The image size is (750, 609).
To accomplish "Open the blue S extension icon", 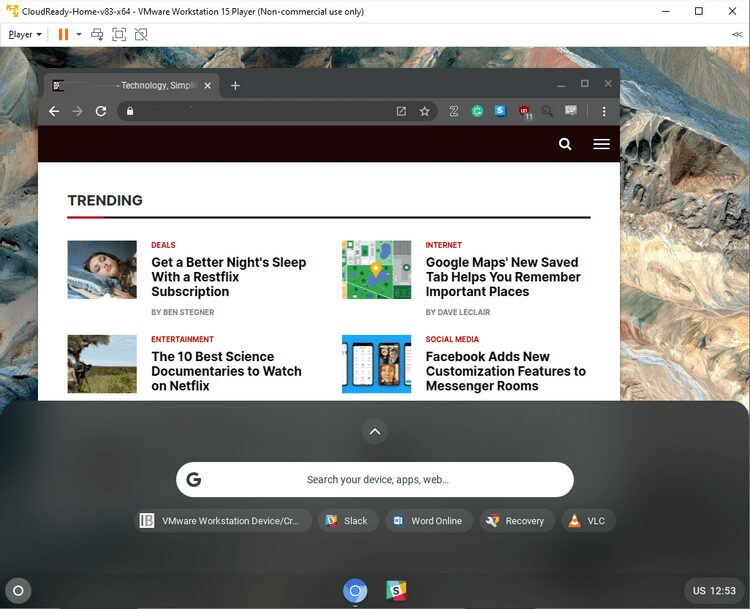I will pos(500,111).
